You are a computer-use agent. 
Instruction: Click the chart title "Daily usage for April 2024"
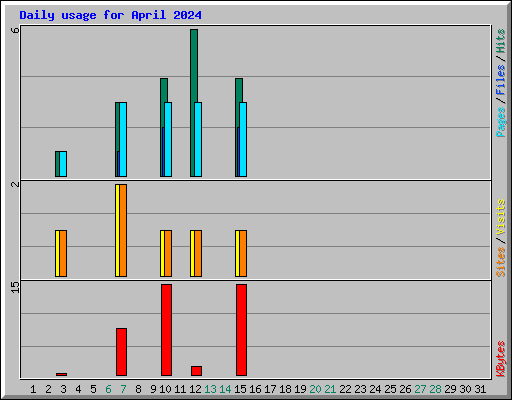coord(110,15)
